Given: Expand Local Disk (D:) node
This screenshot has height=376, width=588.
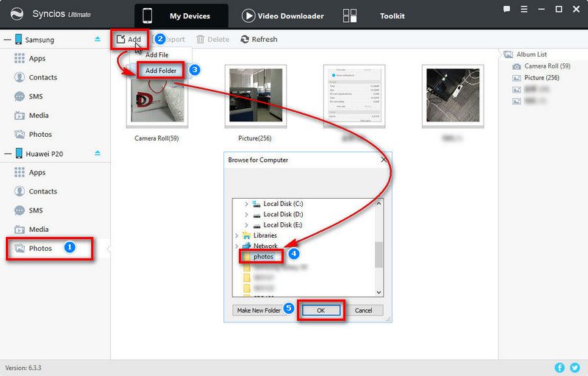Looking at the screenshot, I should [x=246, y=214].
